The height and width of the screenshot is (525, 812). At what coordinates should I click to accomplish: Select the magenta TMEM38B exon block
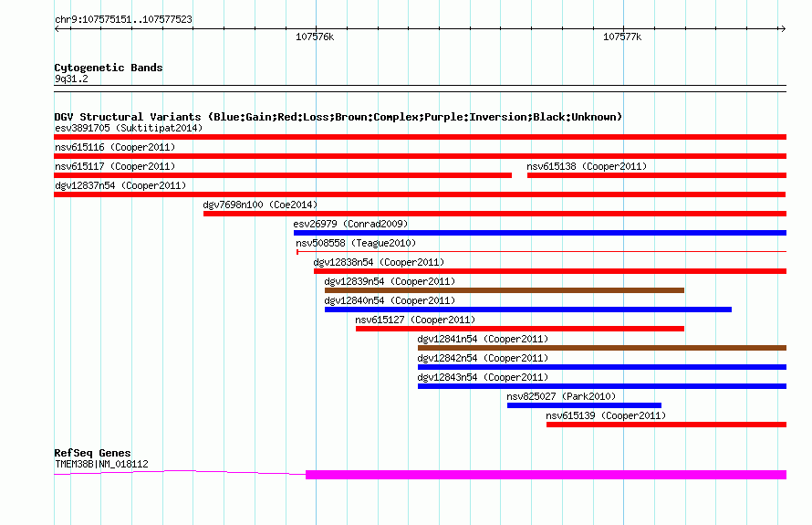click(546, 475)
